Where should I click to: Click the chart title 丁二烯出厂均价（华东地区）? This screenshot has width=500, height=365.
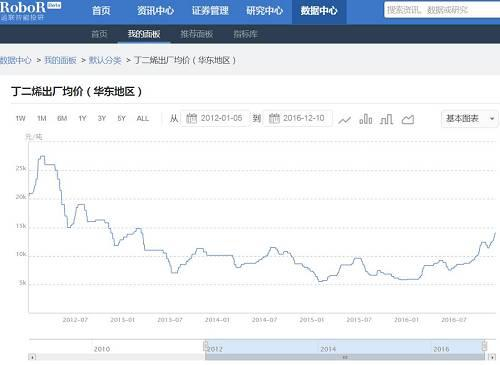click(x=77, y=91)
